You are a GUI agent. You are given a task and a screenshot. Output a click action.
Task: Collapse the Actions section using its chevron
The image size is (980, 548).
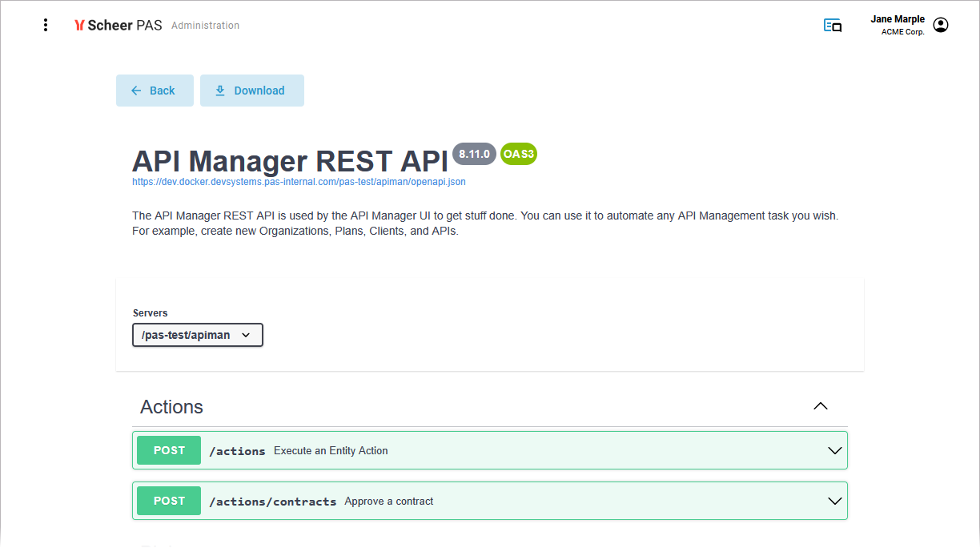pyautogui.click(x=820, y=406)
